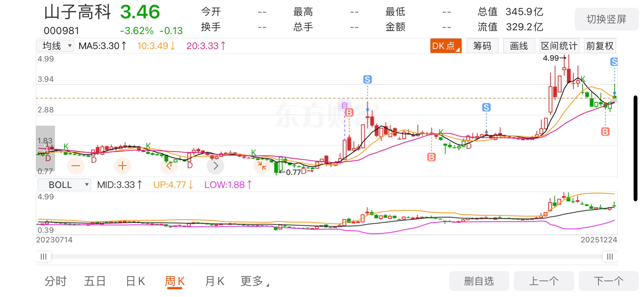Tap the 10:3.49 moving average label
This screenshot has width=644, height=297.
coord(156,46)
